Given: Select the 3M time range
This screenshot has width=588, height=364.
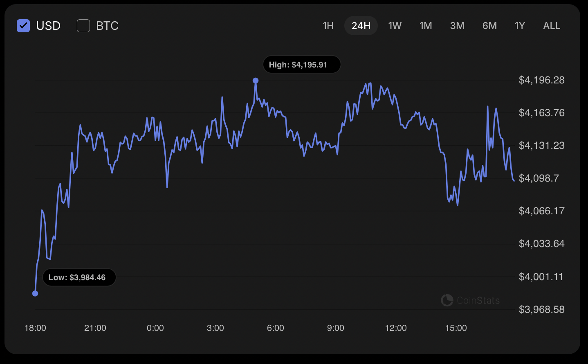Looking at the screenshot, I should click(457, 26).
